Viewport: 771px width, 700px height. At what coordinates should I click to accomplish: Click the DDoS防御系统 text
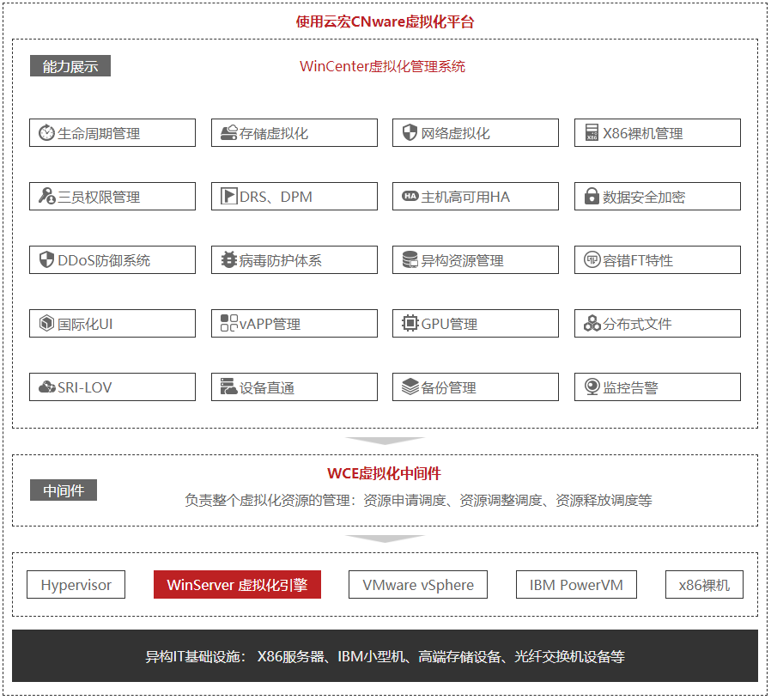(x=104, y=260)
